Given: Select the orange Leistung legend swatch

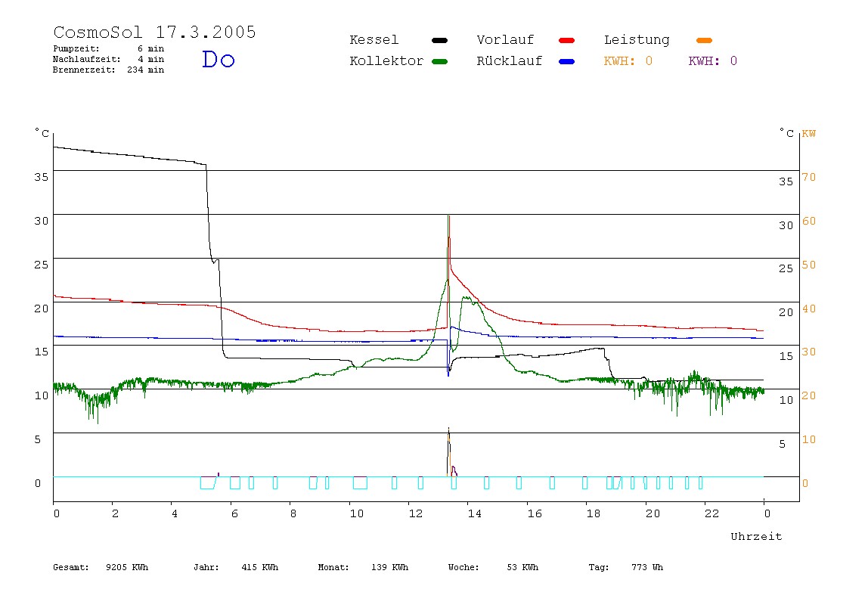Looking at the screenshot, I should coord(704,40).
